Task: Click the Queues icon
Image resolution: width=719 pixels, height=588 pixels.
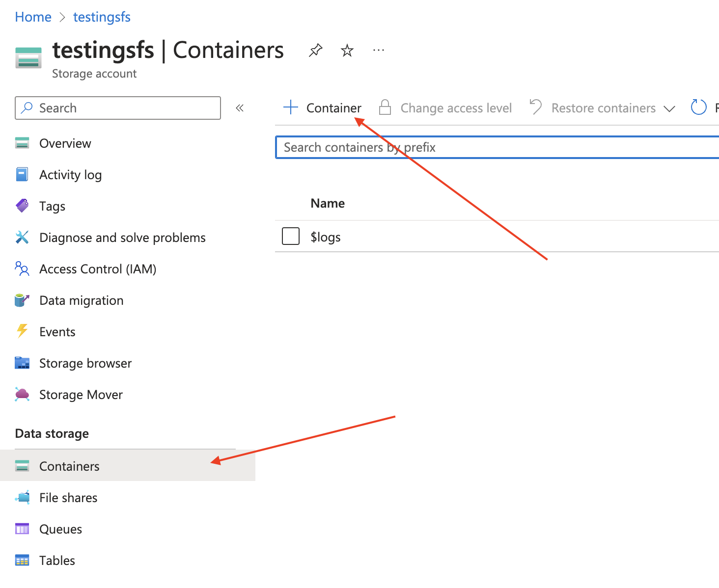Action: pyautogui.click(x=22, y=529)
